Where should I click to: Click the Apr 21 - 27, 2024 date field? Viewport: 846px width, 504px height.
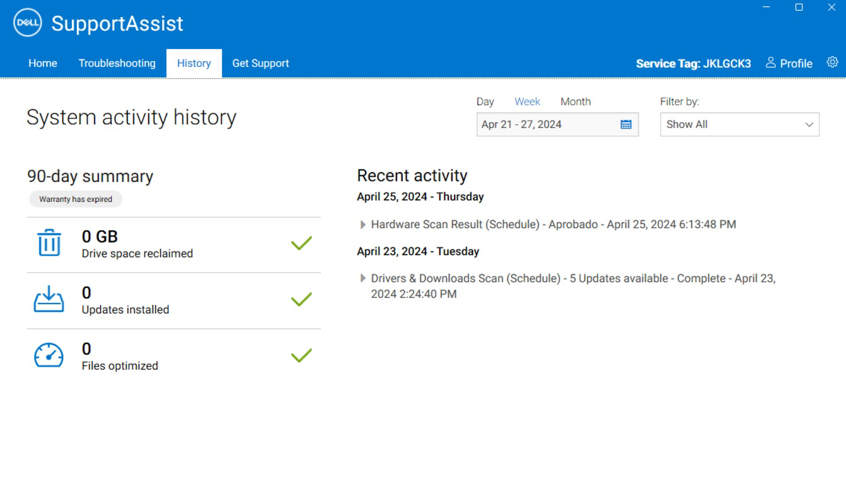pyautogui.click(x=557, y=125)
